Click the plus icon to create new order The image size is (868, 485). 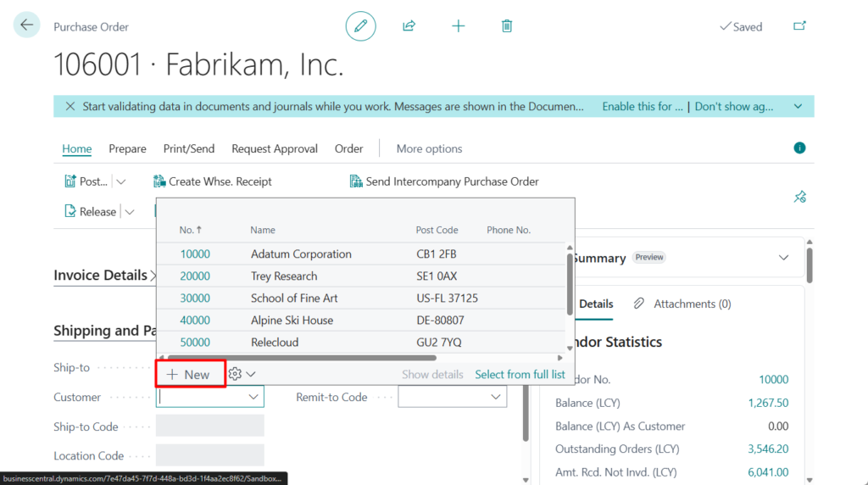point(459,26)
